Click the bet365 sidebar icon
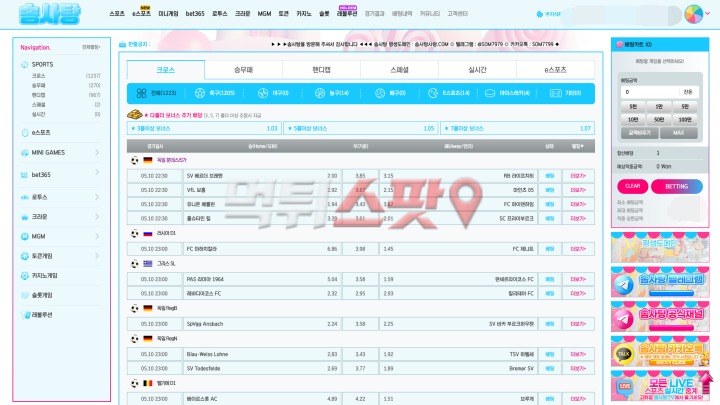 click(25, 175)
